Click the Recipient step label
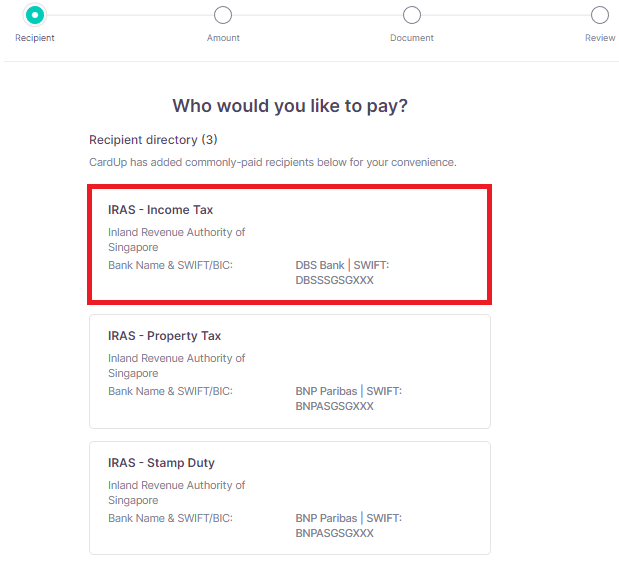Viewport: 619px width, 563px height. [35, 38]
